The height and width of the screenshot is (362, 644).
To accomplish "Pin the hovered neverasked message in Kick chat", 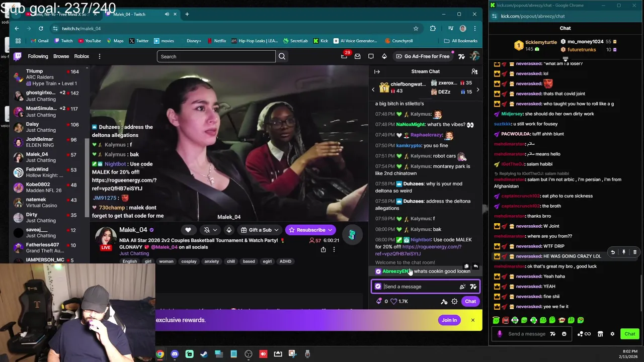I will [x=623, y=252].
